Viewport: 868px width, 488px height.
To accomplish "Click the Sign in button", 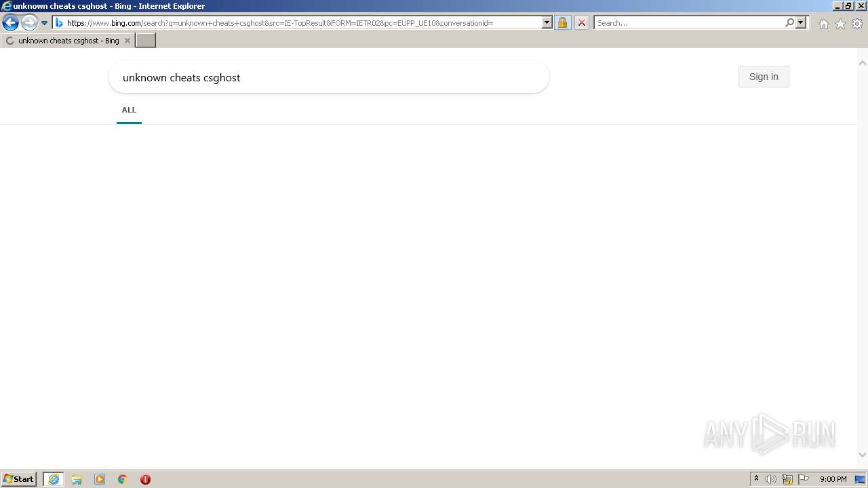I will click(x=764, y=77).
